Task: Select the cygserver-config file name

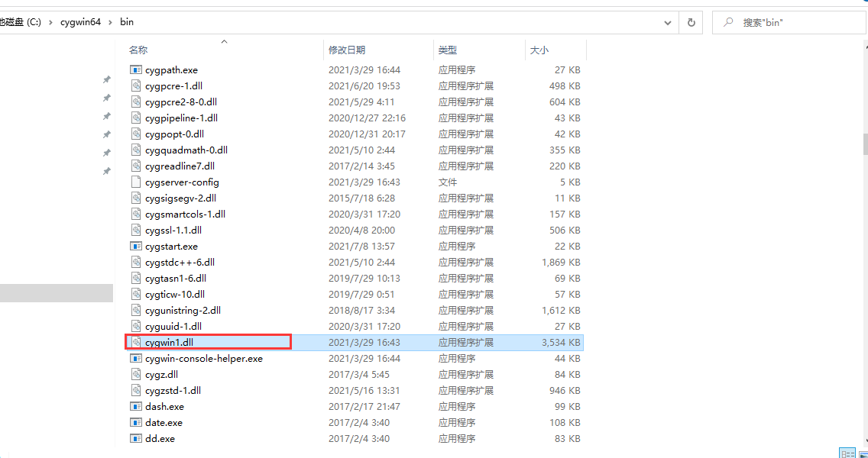Action: [x=182, y=182]
